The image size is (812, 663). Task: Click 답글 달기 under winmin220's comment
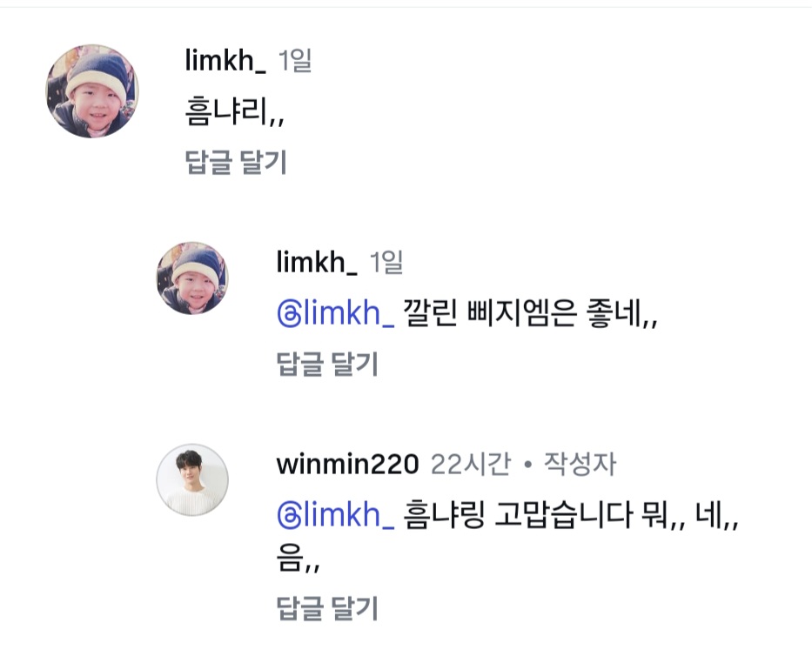(327, 608)
